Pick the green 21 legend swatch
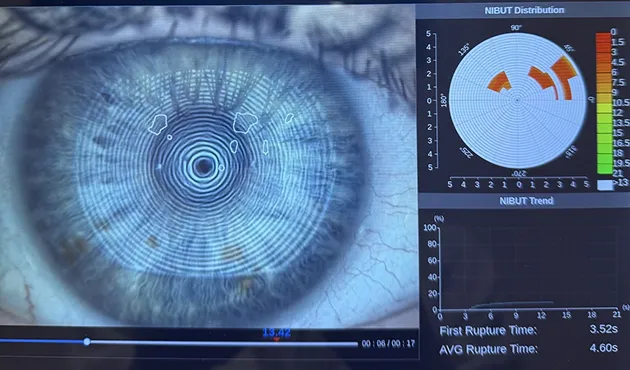Screen dimensions: 630x370 pyautogui.click(x=604, y=169)
